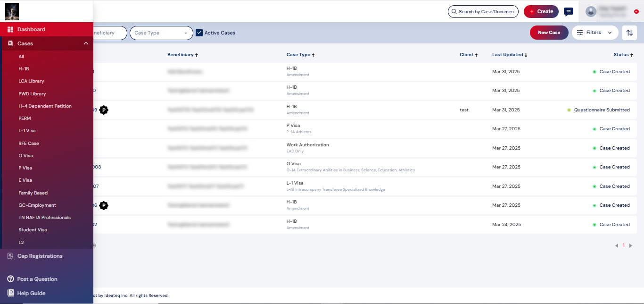Sort by Last Updated column
The height and width of the screenshot is (304, 644).
pyautogui.click(x=510, y=55)
